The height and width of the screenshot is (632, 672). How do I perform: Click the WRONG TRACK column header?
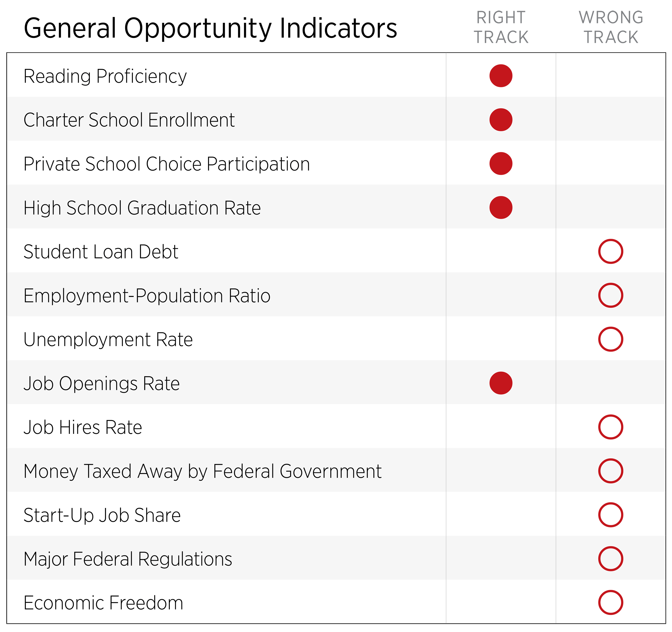click(x=611, y=27)
